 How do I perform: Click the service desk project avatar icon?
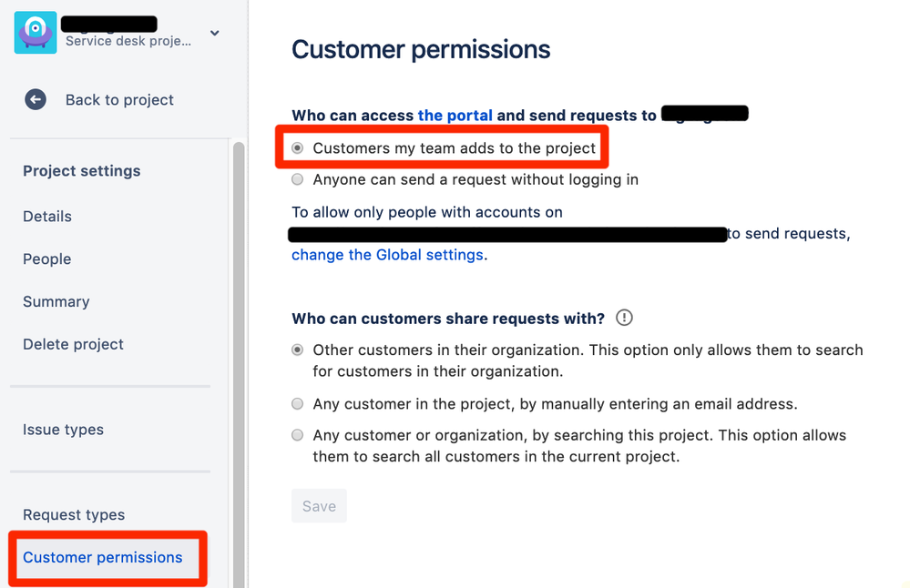pos(34,32)
